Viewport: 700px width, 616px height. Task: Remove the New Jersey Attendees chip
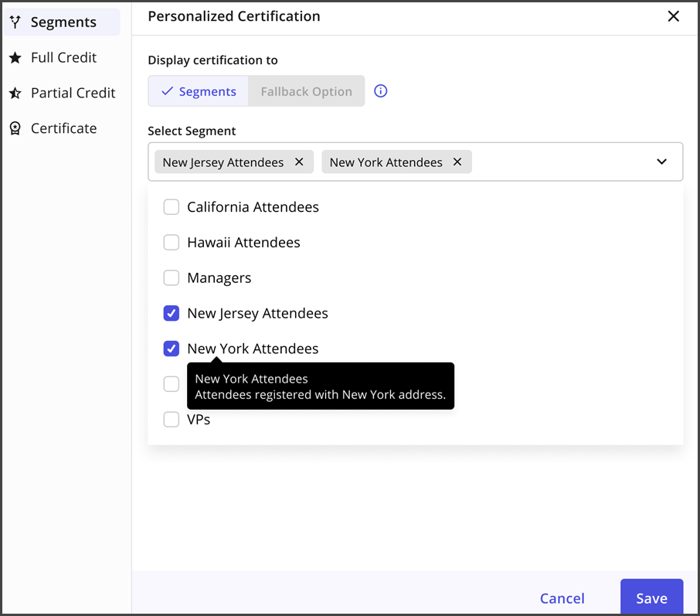point(299,162)
